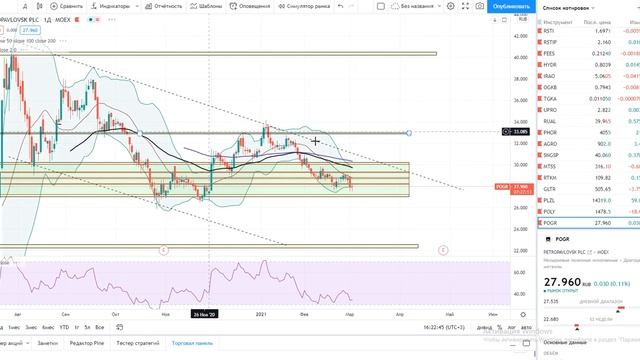Set range to 5л
This screenshot has width=640, height=360.
point(87,327)
